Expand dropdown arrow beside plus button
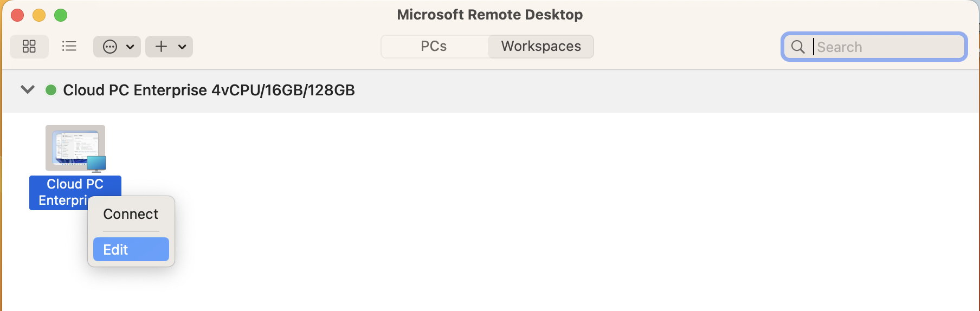The width and height of the screenshot is (980, 311). tap(182, 47)
